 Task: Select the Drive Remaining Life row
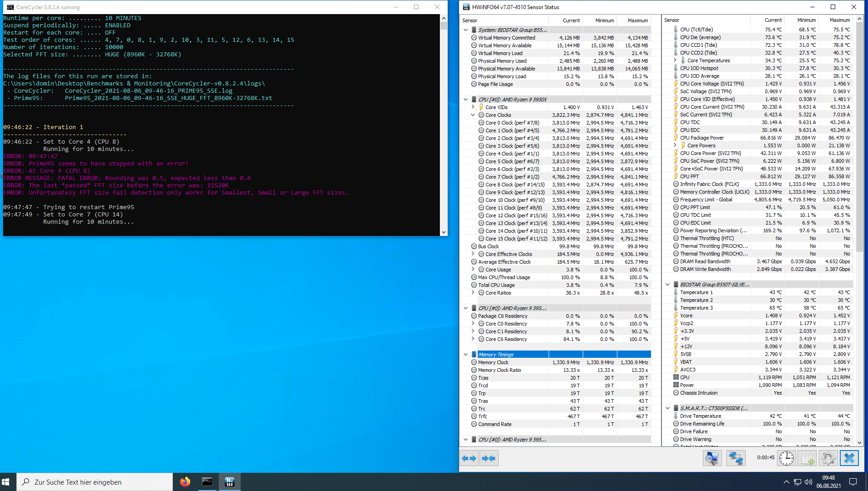758,424
